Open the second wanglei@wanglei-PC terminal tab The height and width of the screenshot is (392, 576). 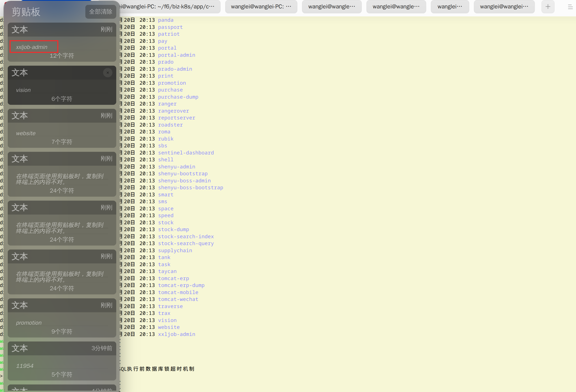click(261, 7)
